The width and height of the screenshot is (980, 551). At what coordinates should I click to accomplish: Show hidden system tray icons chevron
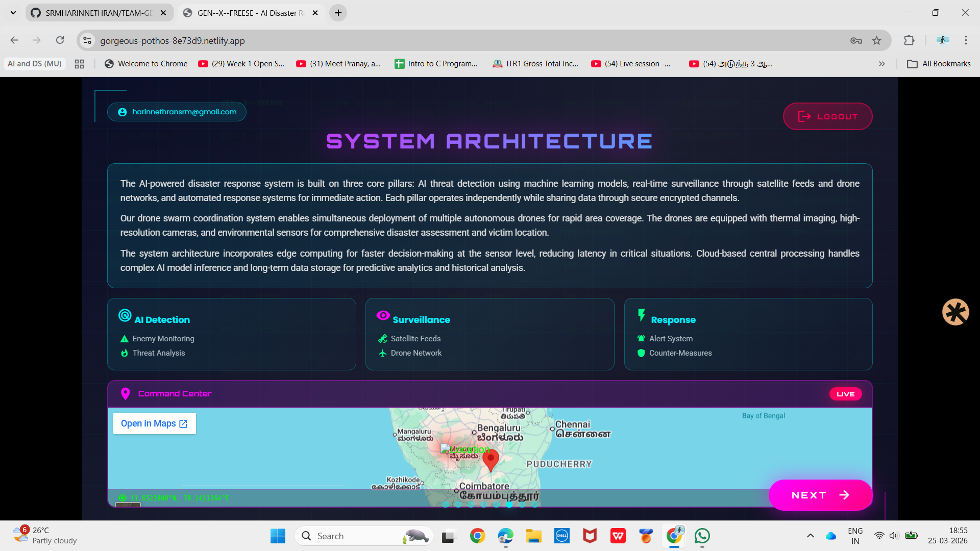click(810, 536)
